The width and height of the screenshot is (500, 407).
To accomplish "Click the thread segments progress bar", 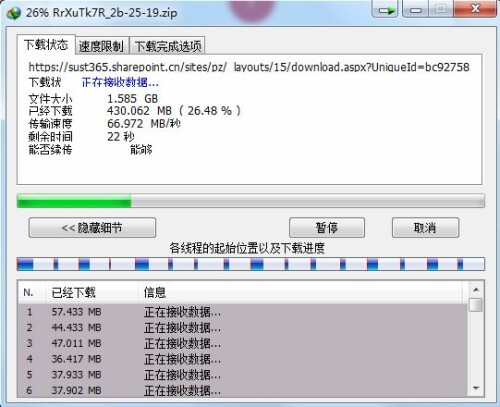I will [251, 264].
